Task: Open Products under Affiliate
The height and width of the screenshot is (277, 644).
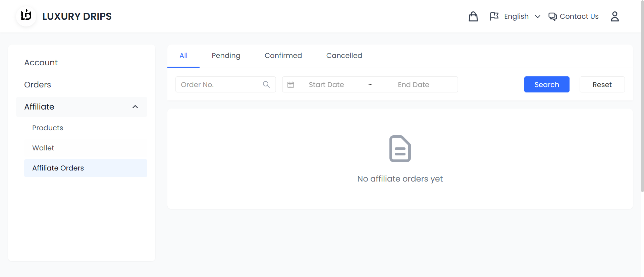Action: point(86,128)
